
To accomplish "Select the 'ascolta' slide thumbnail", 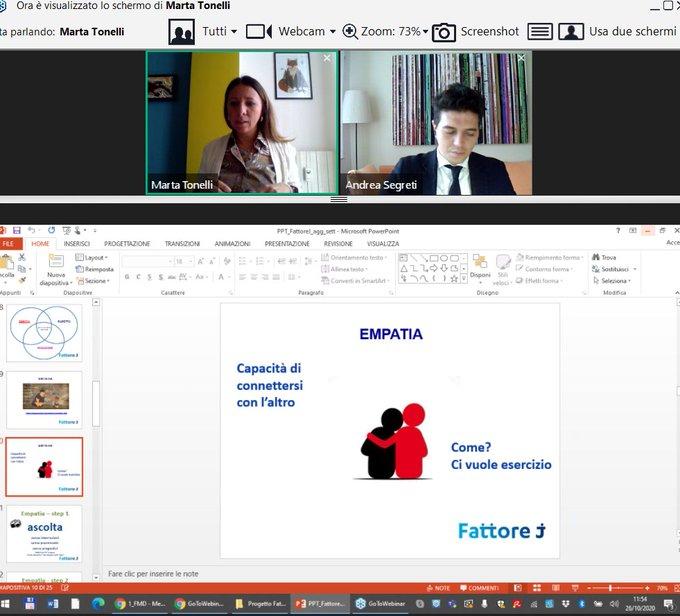I will point(44,534).
